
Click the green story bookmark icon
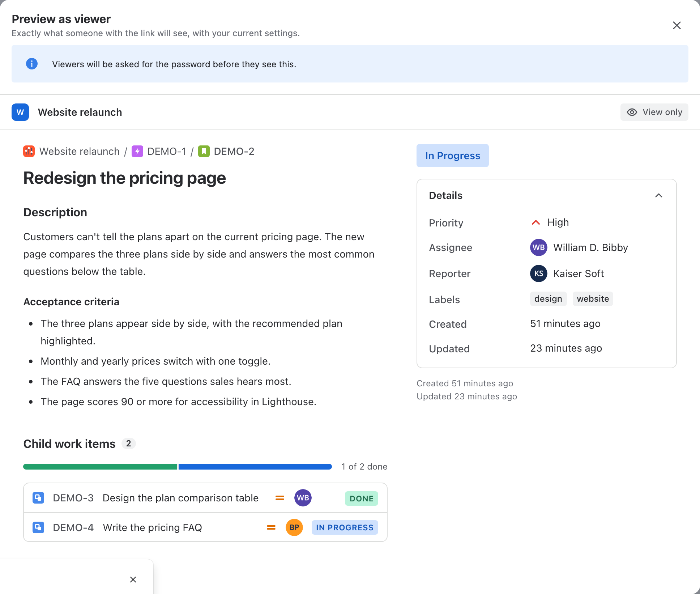tap(204, 151)
